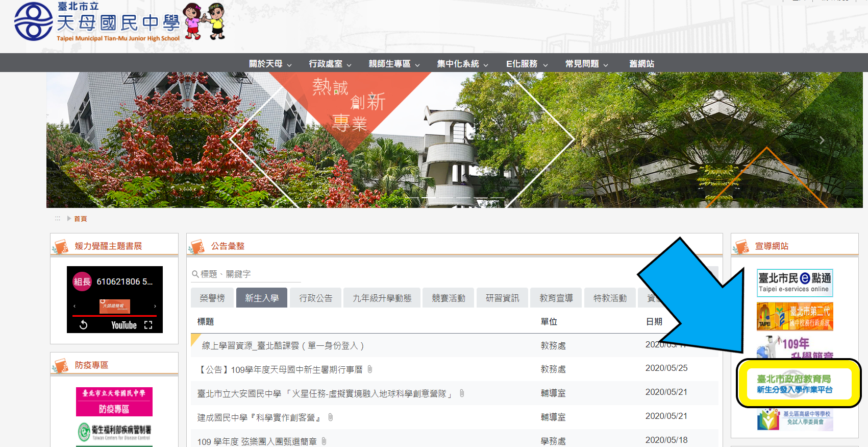Click the 舊網站 menu item
Viewport: 868px width, 447px height.
coord(641,64)
